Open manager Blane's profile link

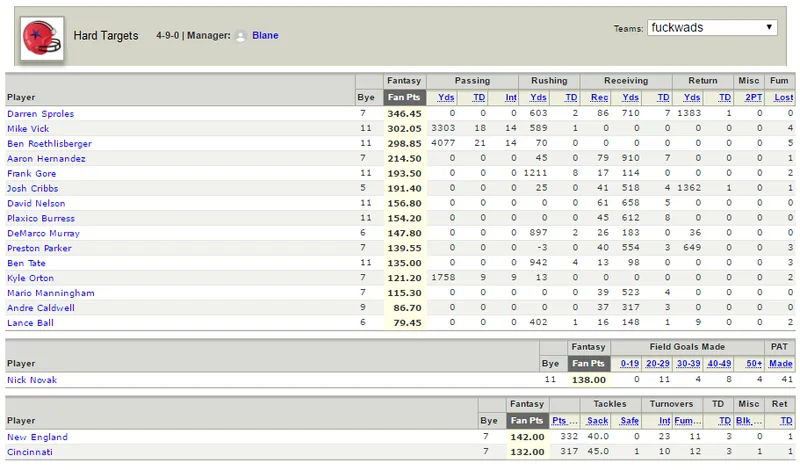click(x=265, y=35)
